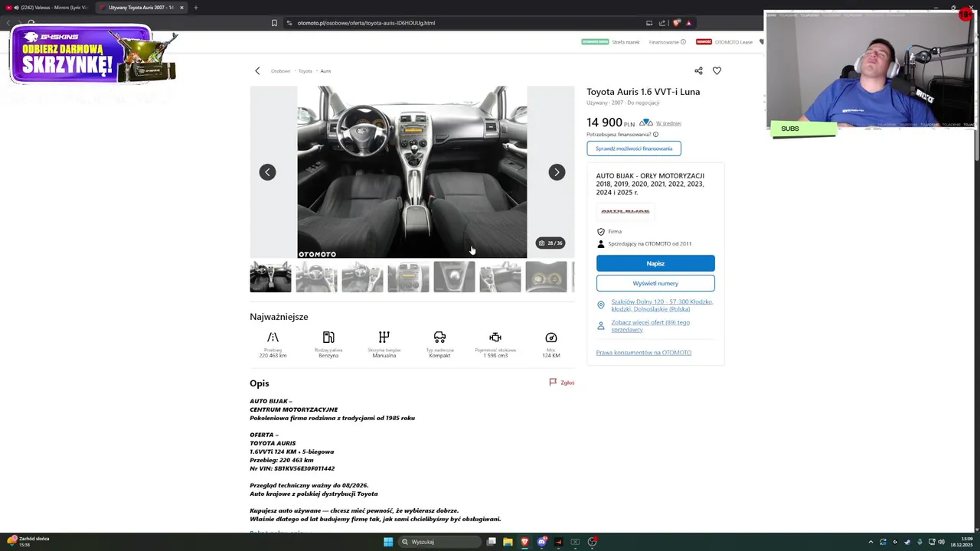Share this listing via share icon

[698, 70]
